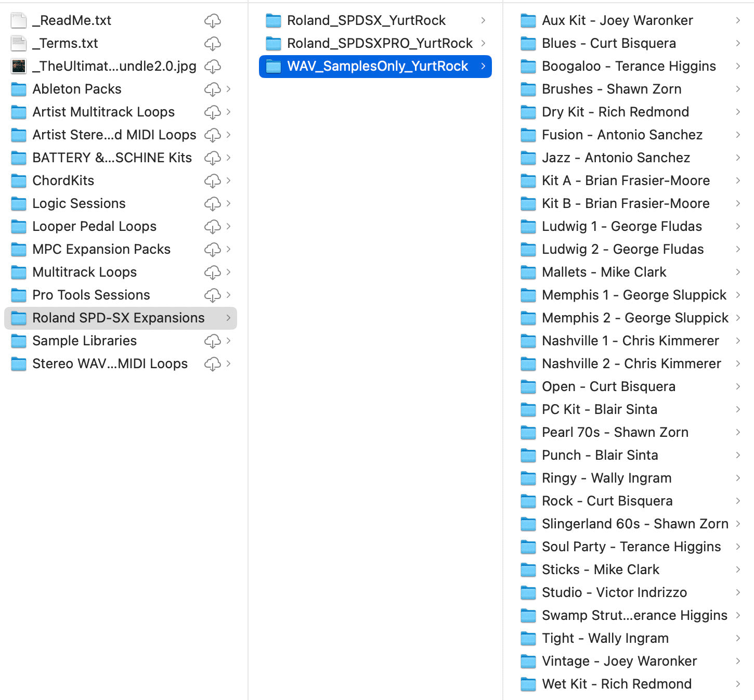Click cloud download icon for Sample Libraries
This screenshot has height=700, width=754.
click(x=212, y=341)
